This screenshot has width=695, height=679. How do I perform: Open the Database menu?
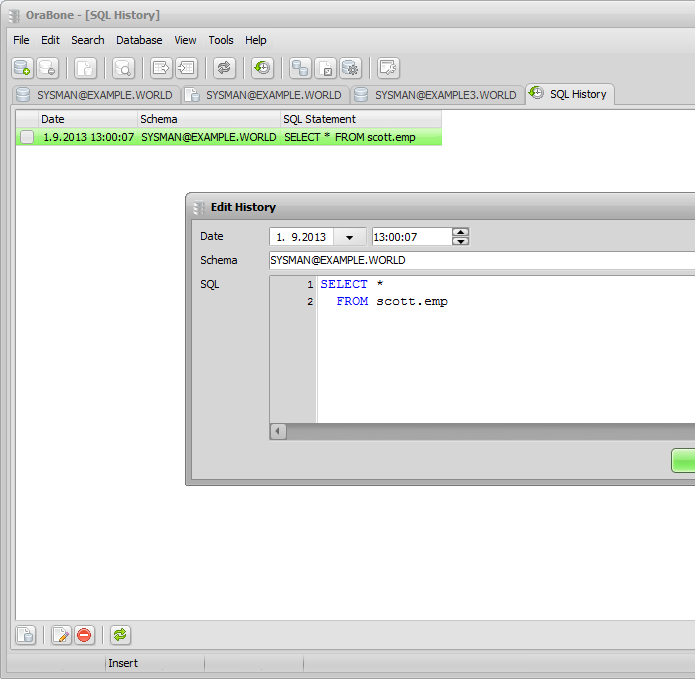click(x=139, y=40)
